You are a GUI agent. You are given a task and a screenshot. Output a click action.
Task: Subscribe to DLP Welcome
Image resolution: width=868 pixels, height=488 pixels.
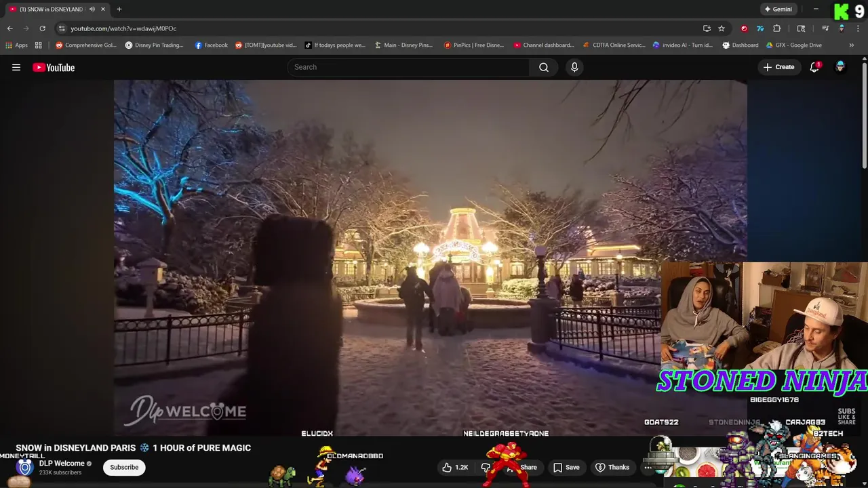(x=124, y=467)
